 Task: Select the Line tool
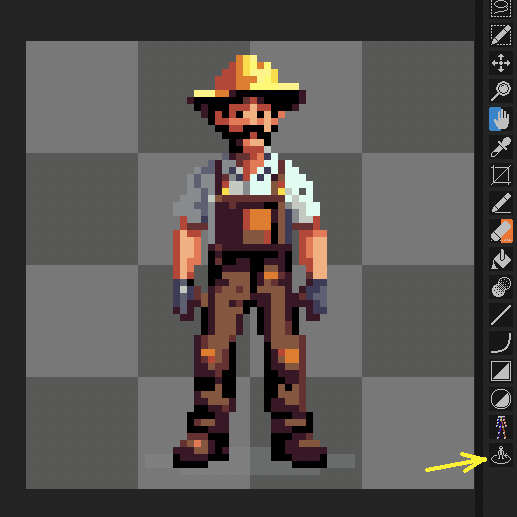(501, 315)
